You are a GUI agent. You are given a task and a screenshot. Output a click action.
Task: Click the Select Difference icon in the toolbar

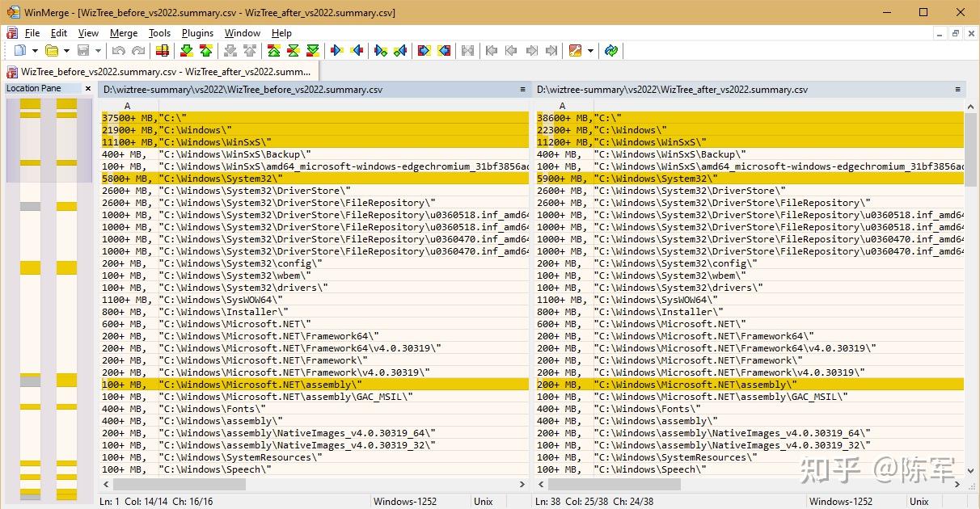163,51
